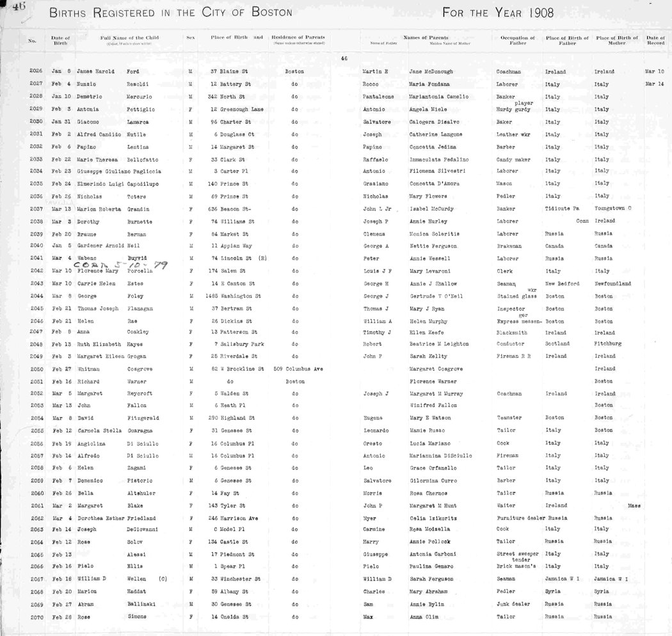Click the occupation "Furniture dealer"

[521, 518]
